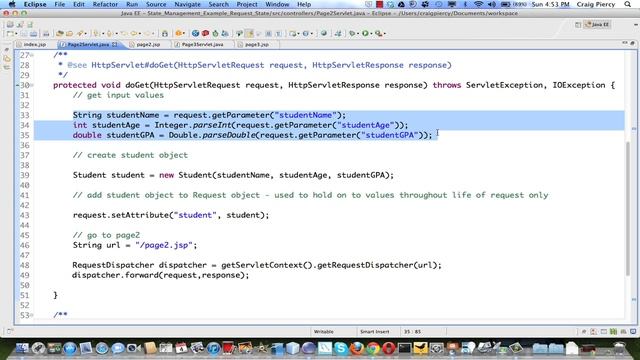Click the green Run button
640x360 pixels.
(365, 33)
